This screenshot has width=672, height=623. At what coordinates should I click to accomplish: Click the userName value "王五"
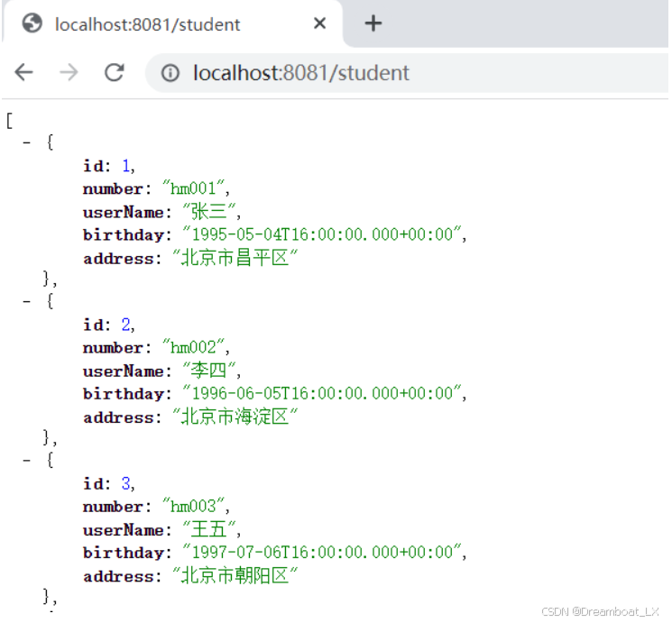pos(208,529)
